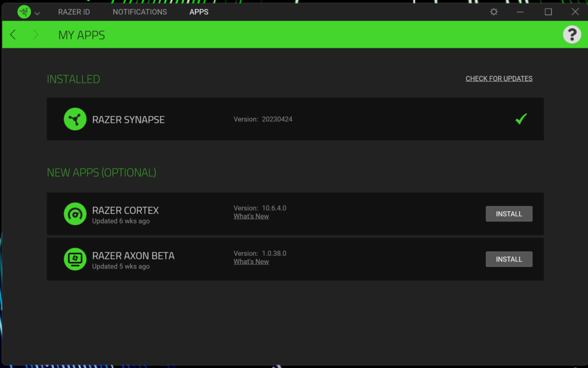
Task: Click Axon version 1.0.38.0 text
Action: 260,254
